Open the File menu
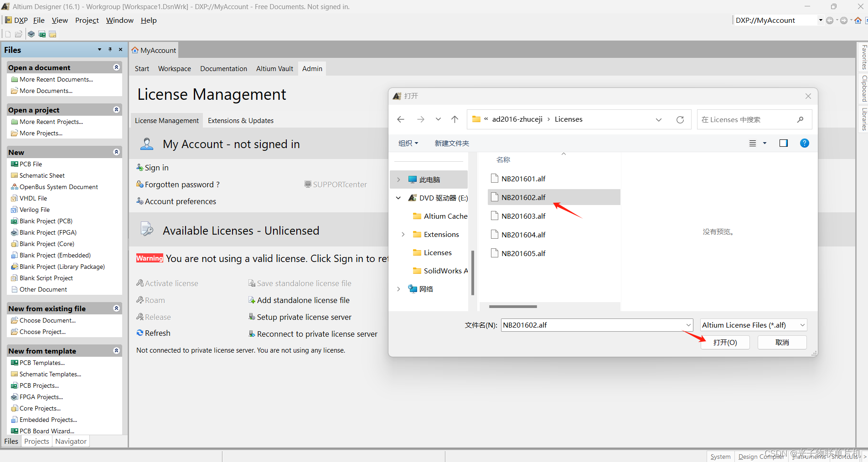Image resolution: width=868 pixels, height=462 pixels. [39, 21]
